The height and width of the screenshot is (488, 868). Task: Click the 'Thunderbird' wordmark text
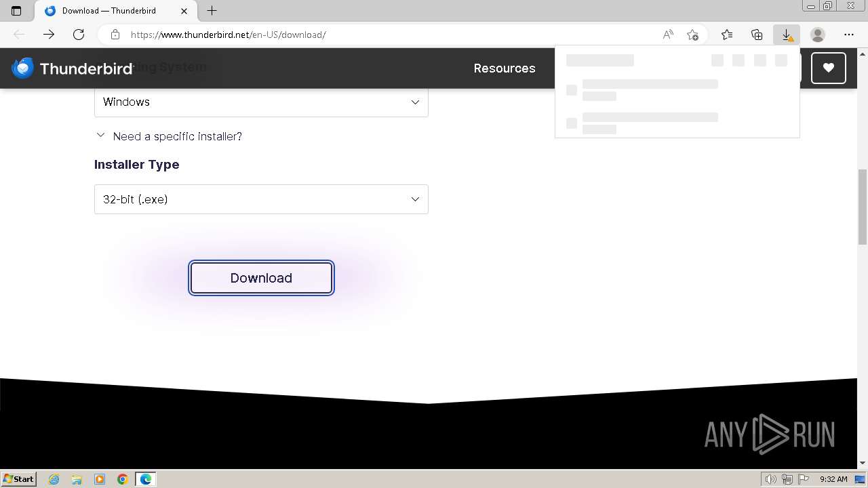[86, 68]
